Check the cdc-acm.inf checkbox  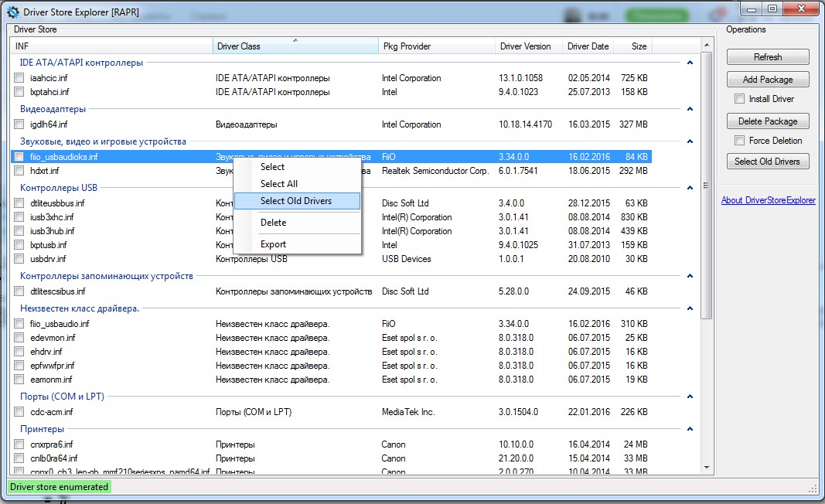pos(19,412)
